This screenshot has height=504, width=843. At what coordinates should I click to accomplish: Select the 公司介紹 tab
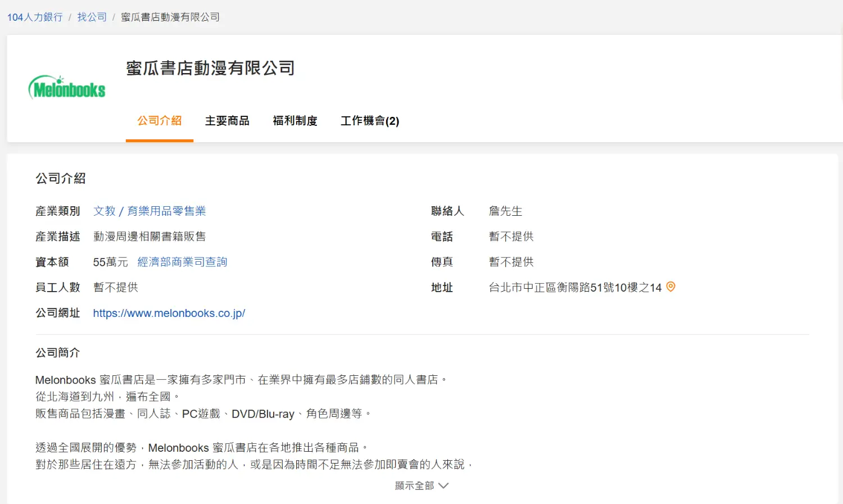(x=160, y=121)
